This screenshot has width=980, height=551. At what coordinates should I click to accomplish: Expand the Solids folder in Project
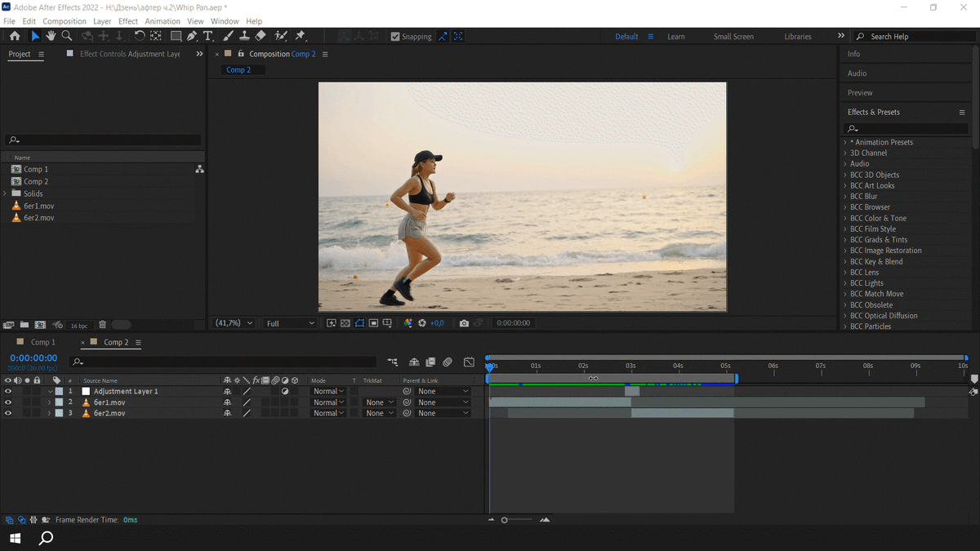tap(6, 193)
